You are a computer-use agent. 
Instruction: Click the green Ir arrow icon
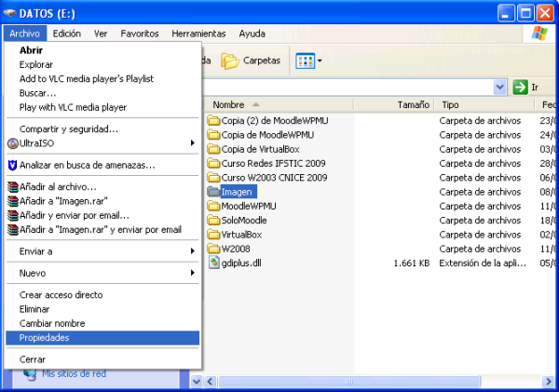[x=521, y=87]
